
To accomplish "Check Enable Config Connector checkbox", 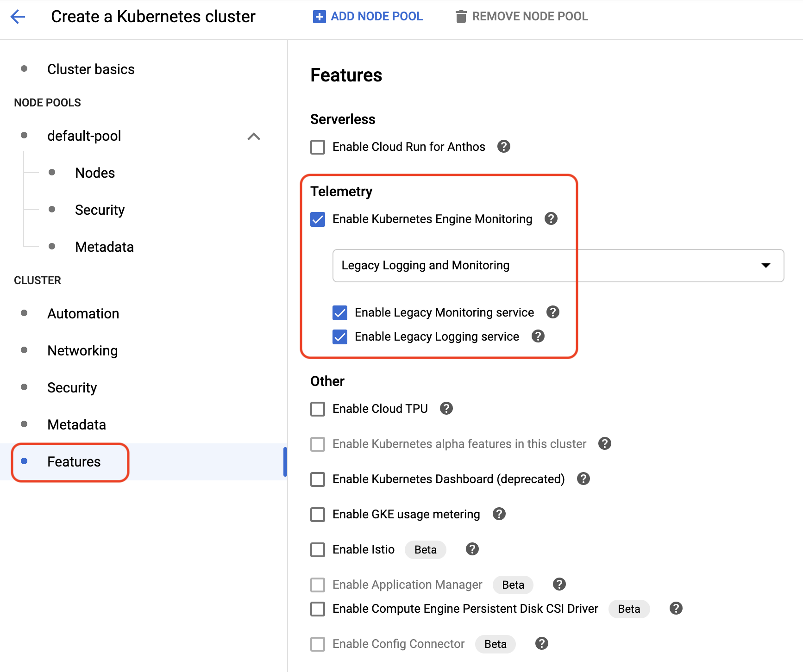I will (x=318, y=644).
